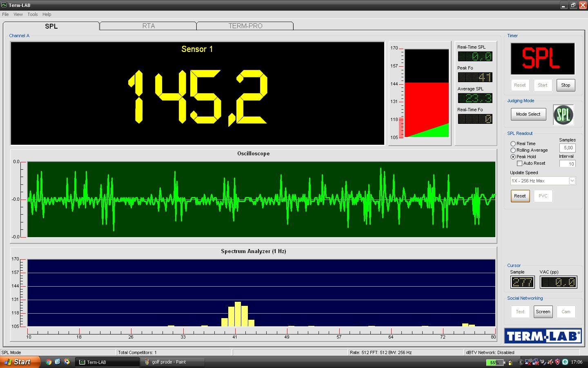This screenshot has height=368, width=588.
Task: Enable the Auto Reset checkbox
Action: pyautogui.click(x=519, y=164)
